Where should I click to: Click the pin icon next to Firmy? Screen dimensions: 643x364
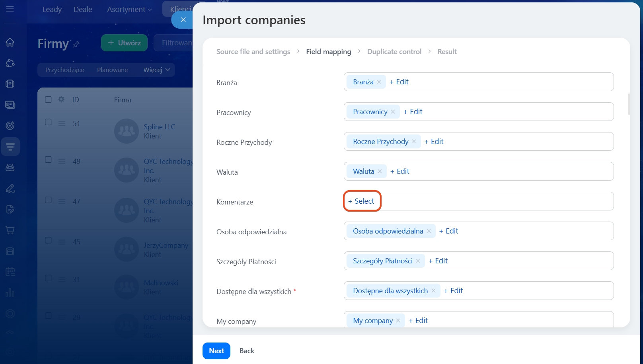(76, 44)
